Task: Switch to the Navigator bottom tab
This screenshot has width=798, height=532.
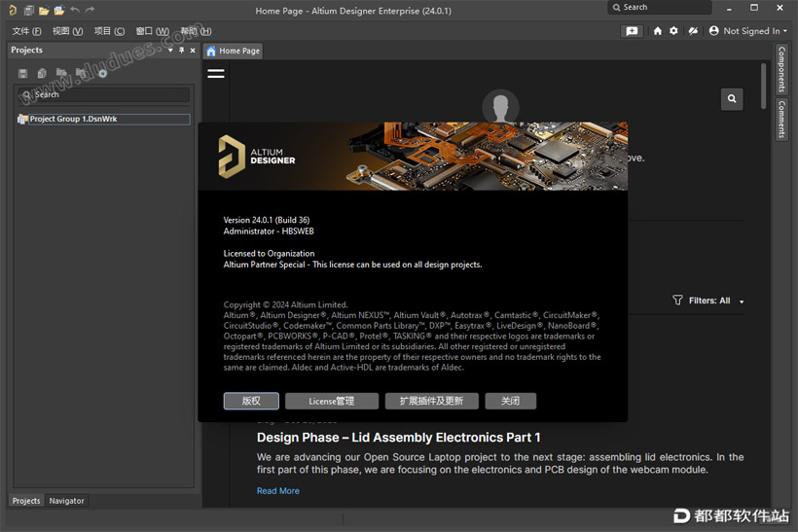Action: tap(67, 501)
